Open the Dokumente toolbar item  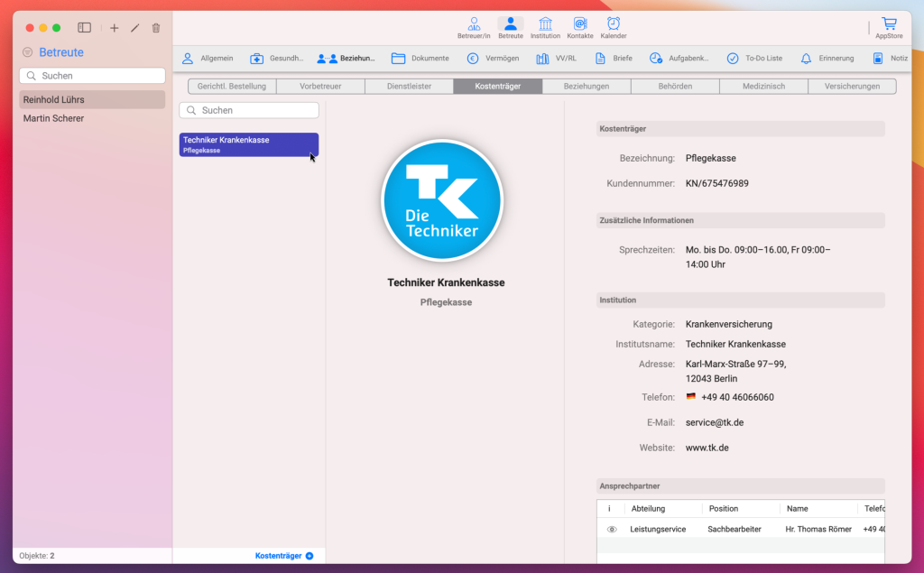420,59
